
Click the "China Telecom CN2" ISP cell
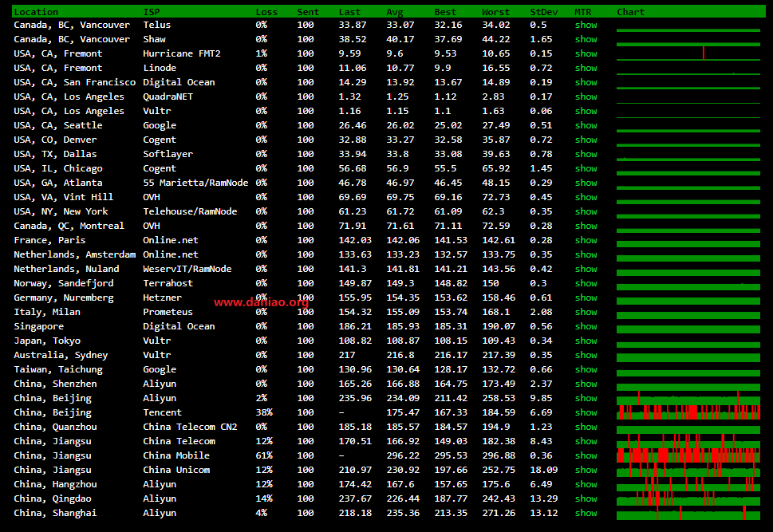(191, 427)
